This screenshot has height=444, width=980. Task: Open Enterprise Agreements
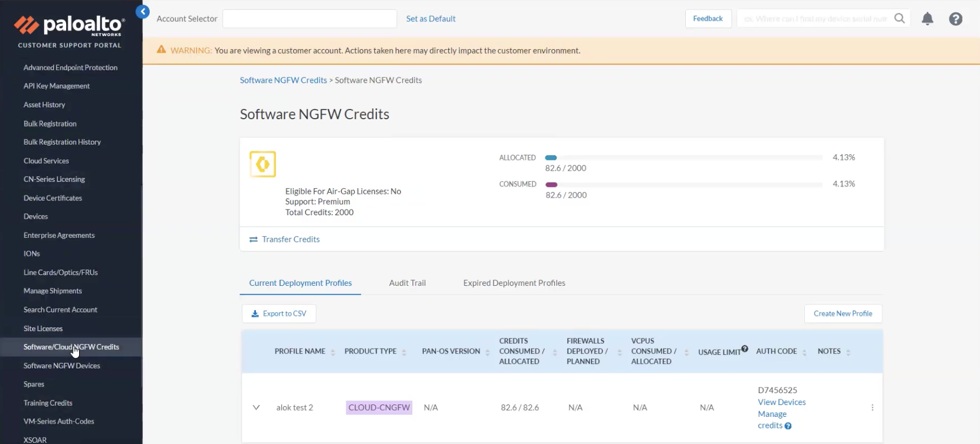59,235
